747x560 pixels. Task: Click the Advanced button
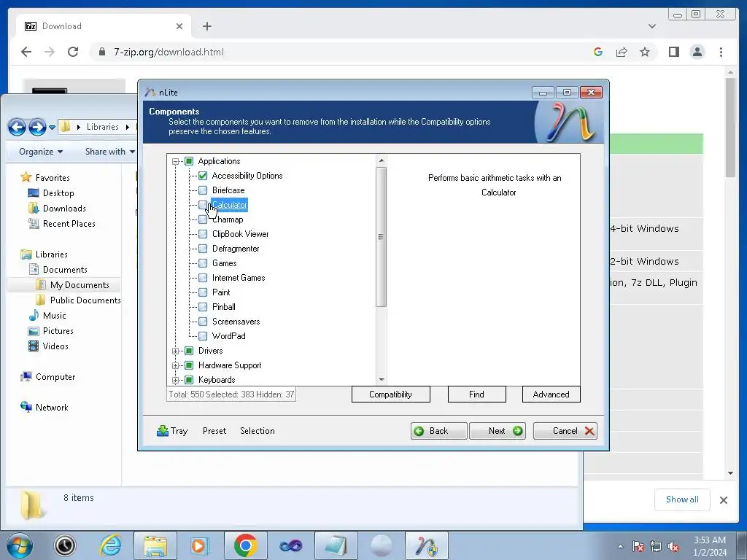pos(551,394)
